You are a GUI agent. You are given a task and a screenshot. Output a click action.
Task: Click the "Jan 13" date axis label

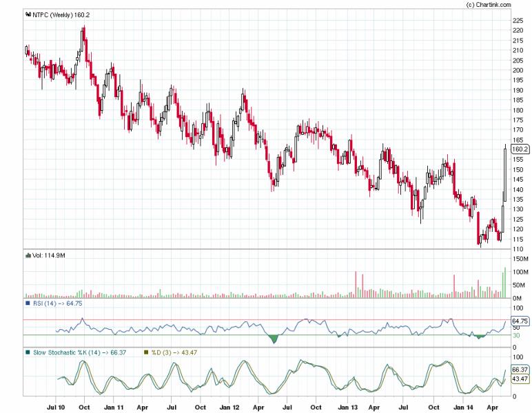pyautogui.click(x=348, y=407)
